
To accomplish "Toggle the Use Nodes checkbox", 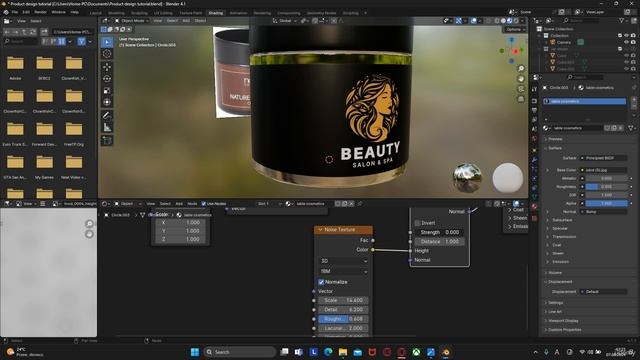I will tap(204, 204).
